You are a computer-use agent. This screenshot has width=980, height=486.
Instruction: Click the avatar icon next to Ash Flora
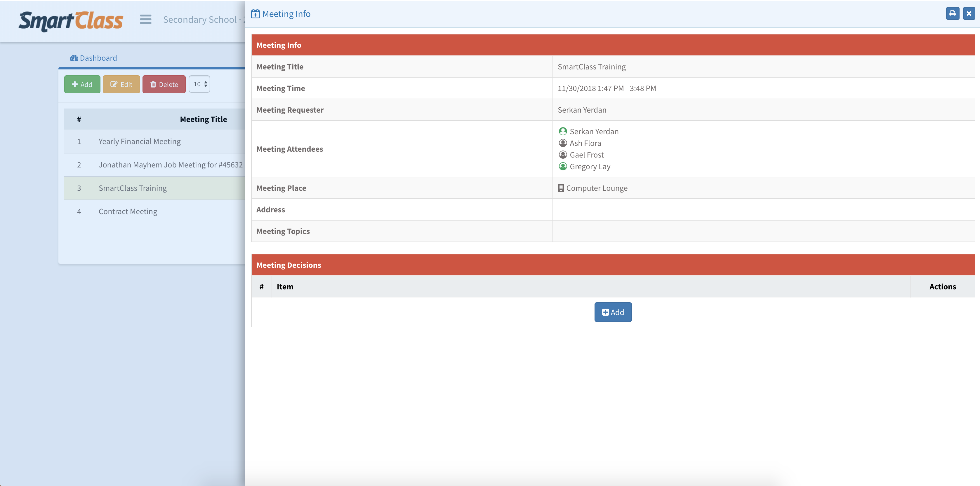563,143
